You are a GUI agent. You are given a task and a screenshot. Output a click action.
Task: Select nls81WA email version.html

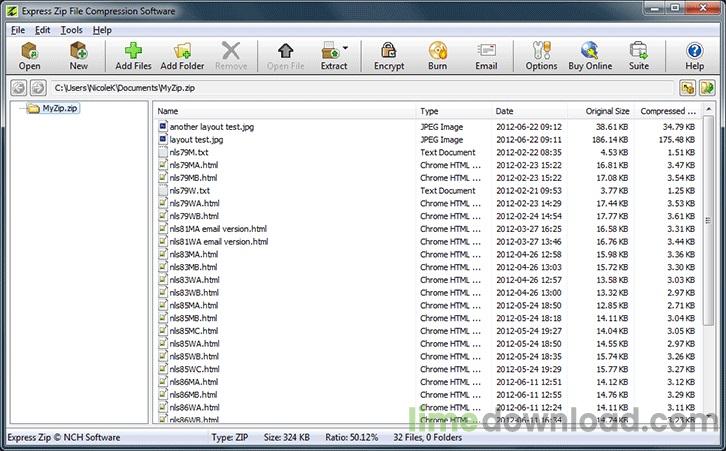point(219,242)
